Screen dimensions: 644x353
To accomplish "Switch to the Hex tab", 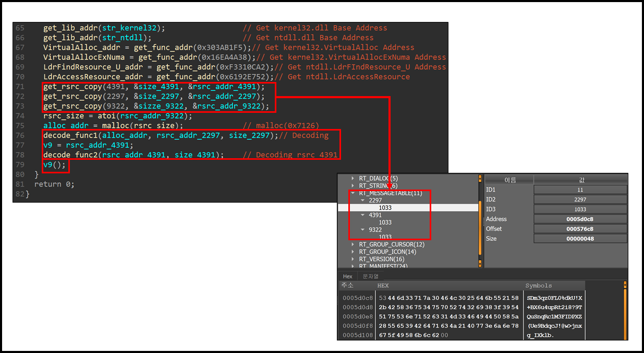I will pyautogui.click(x=347, y=276).
